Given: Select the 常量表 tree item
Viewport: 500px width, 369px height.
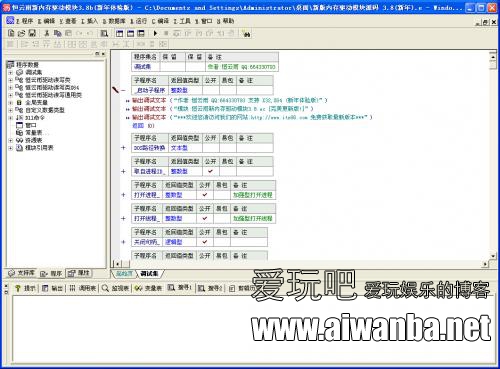Looking at the screenshot, I should (x=34, y=133).
